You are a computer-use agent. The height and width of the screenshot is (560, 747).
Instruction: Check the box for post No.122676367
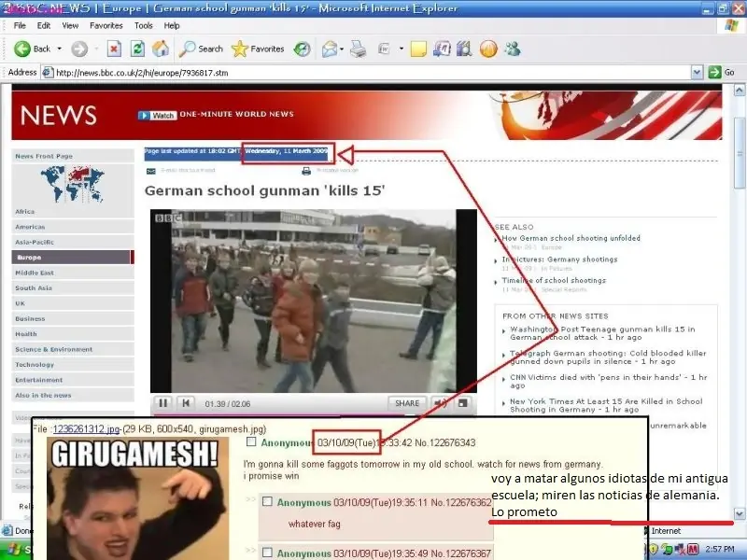pyautogui.click(x=267, y=553)
